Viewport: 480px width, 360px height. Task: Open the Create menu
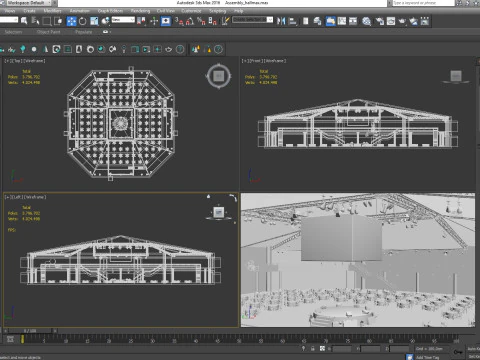(x=29, y=11)
